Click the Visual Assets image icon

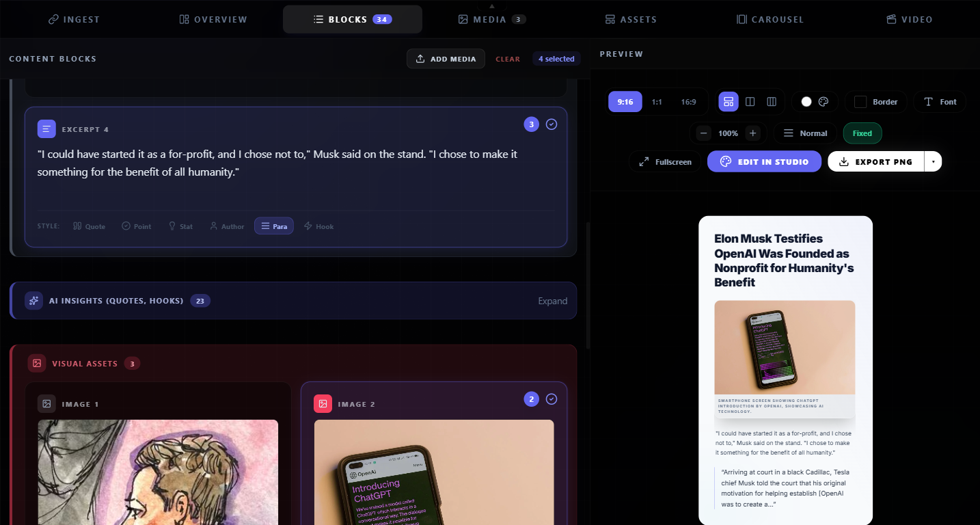pos(37,364)
